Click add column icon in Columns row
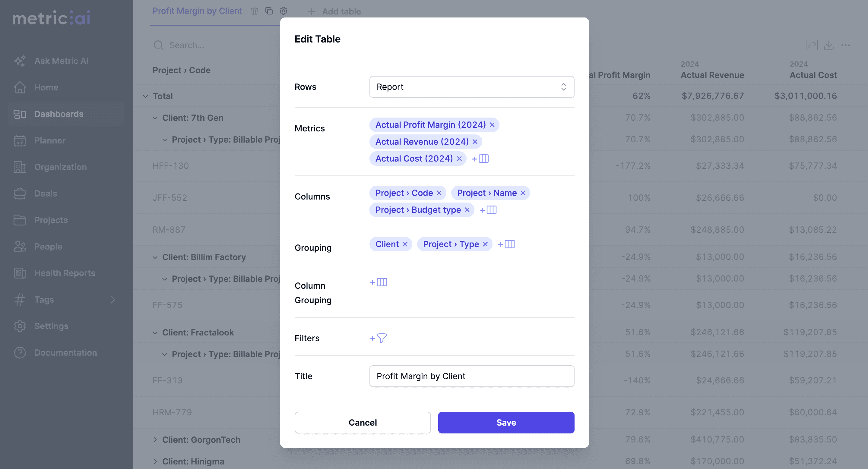Image resolution: width=868 pixels, height=469 pixels. (488, 210)
